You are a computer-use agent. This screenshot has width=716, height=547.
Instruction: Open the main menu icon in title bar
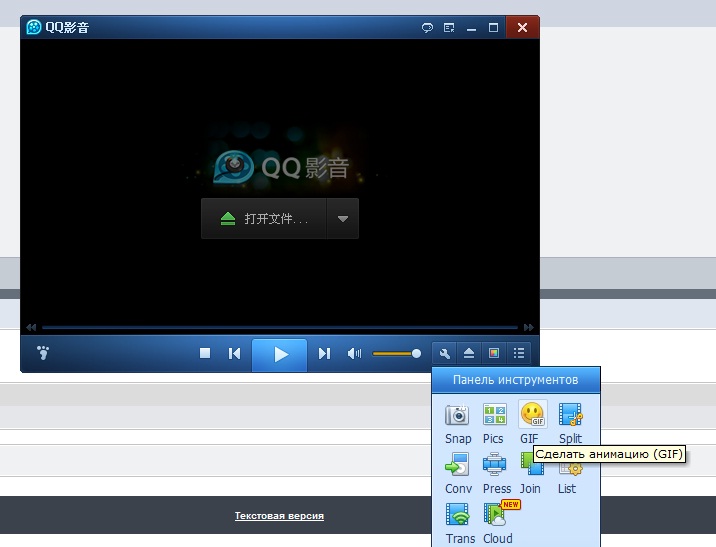(x=449, y=28)
